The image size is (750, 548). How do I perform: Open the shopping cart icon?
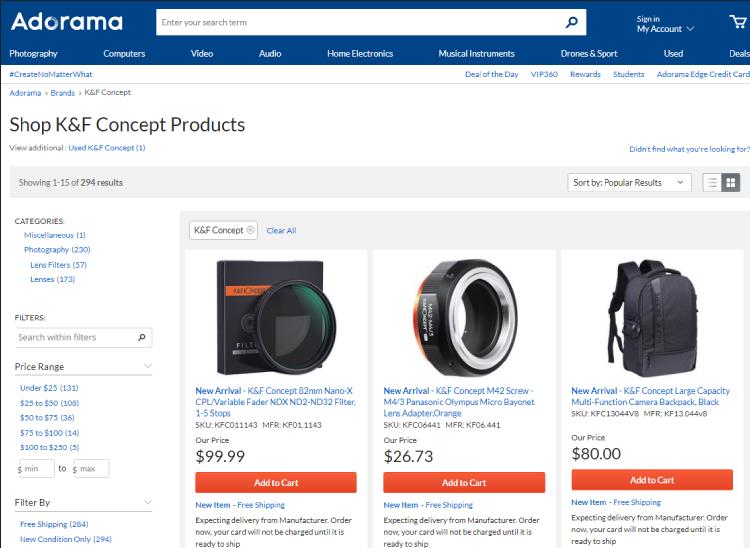point(737,23)
